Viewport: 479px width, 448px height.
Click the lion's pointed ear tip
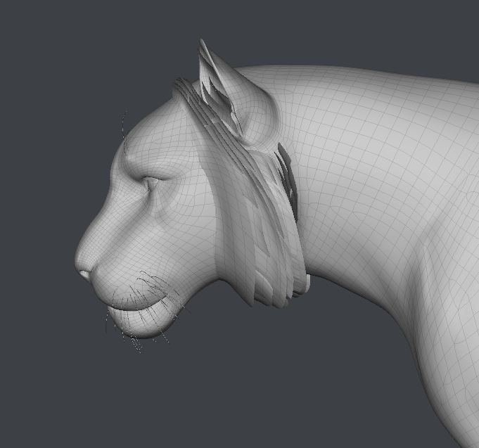tap(202, 45)
